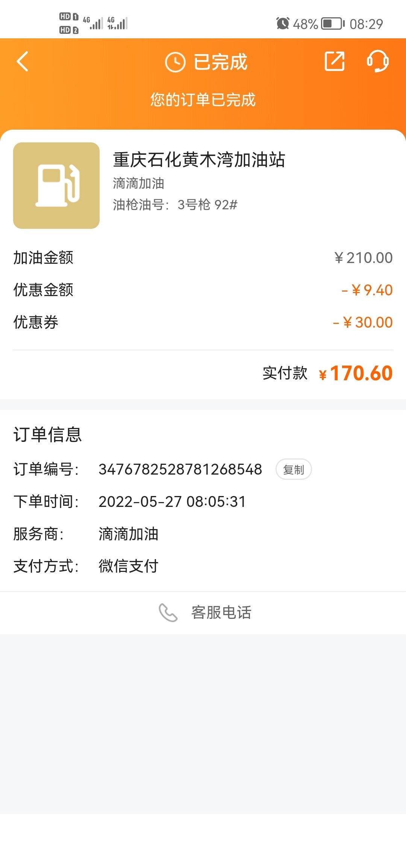Screen dimensions: 406x868
Task: Tap the 4G signal strength icon
Action: 93,23
